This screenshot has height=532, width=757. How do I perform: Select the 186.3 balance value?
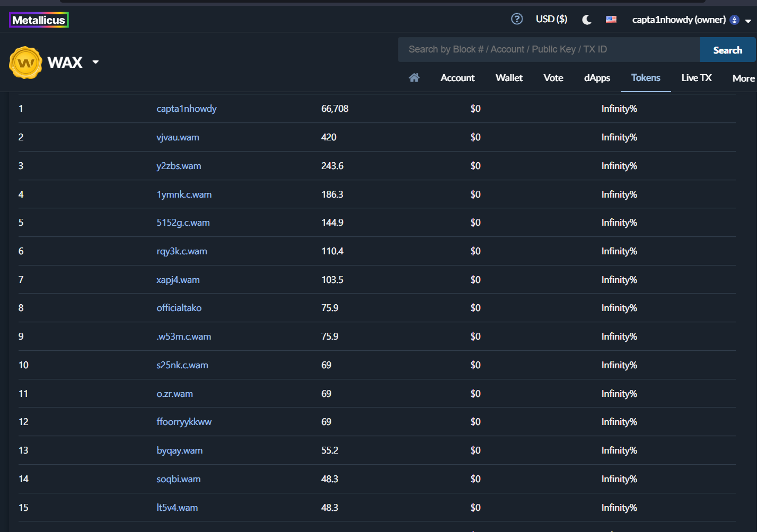tap(332, 194)
